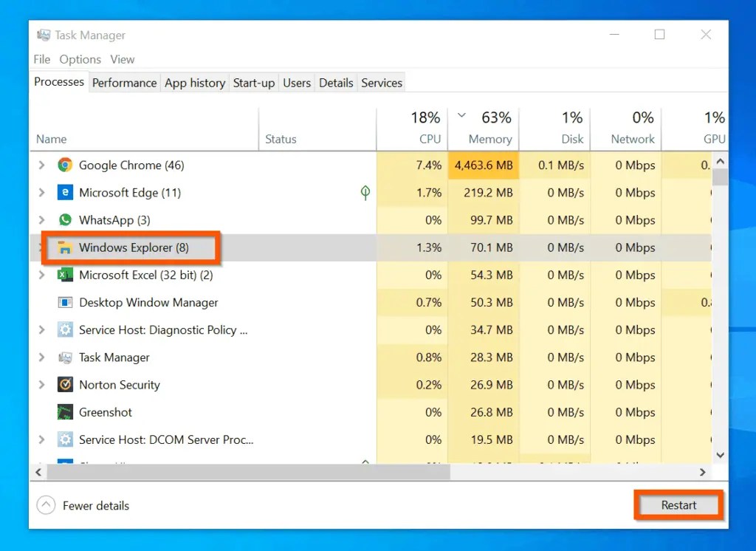Click the Desktop Window Manager icon
Screen dimensions: 756x551
pyautogui.click(x=65, y=302)
